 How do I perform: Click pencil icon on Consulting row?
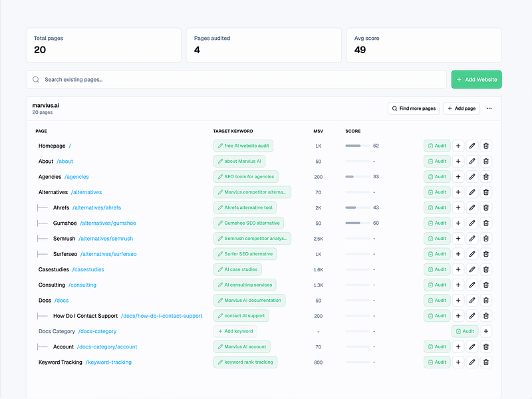pyautogui.click(x=472, y=285)
